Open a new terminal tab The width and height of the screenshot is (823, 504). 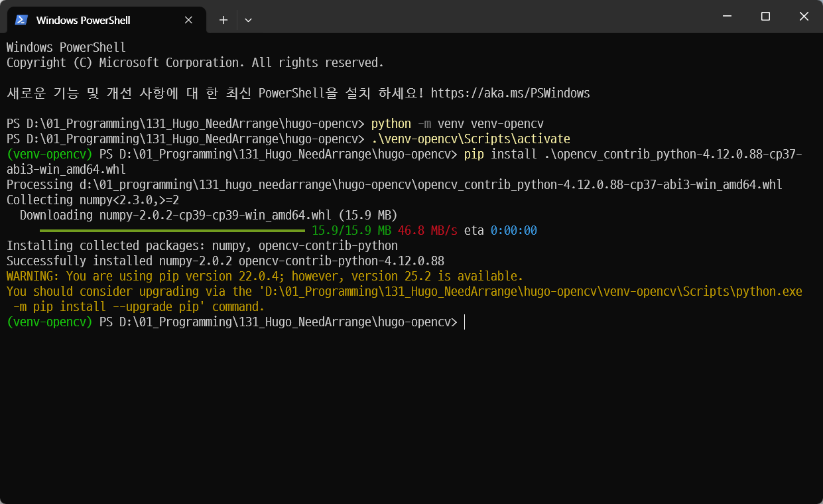pos(223,20)
